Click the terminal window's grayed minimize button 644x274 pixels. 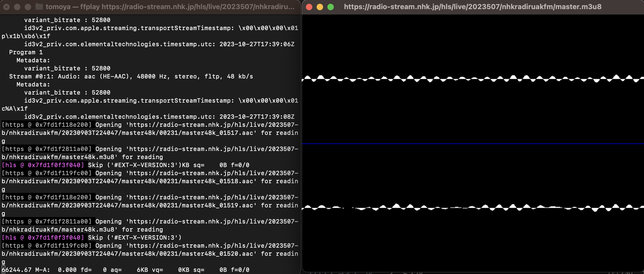[17, 7]
